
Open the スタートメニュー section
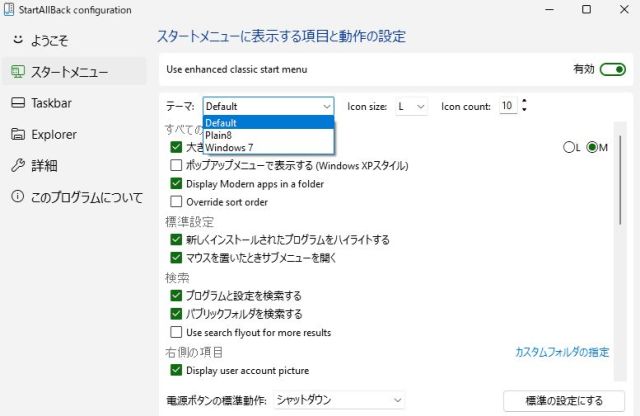[74, 71]
